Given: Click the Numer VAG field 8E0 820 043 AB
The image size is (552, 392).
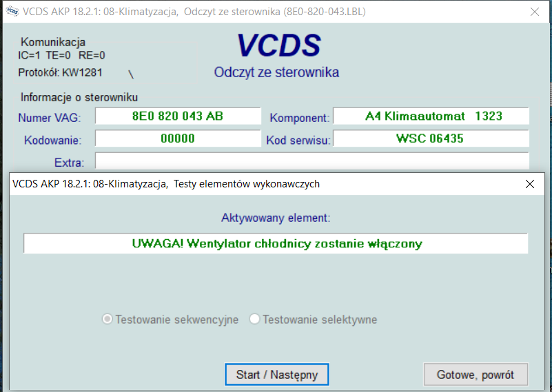Looking at the screenshot, I should pyautogui.click(x=178, y=116).
